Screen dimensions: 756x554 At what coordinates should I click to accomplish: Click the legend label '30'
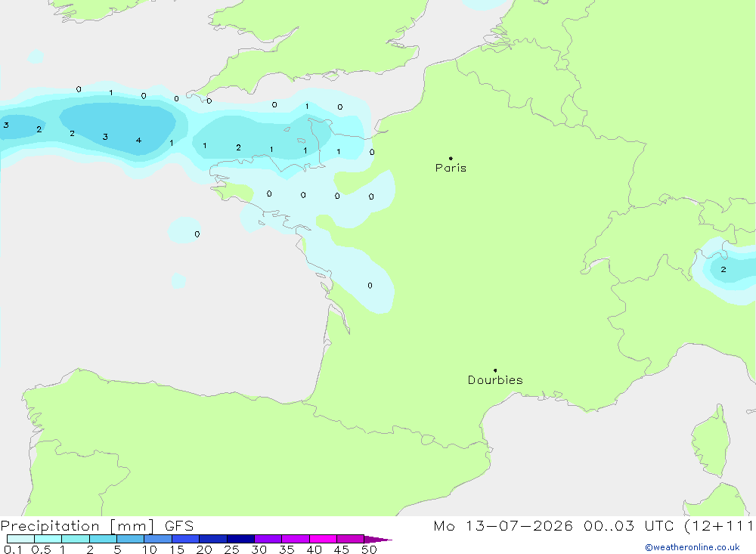(259, 549)
